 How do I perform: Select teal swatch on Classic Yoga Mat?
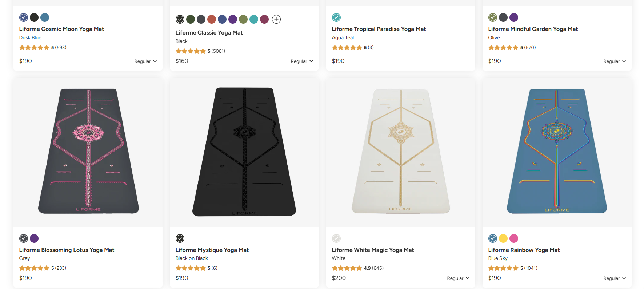254,19
